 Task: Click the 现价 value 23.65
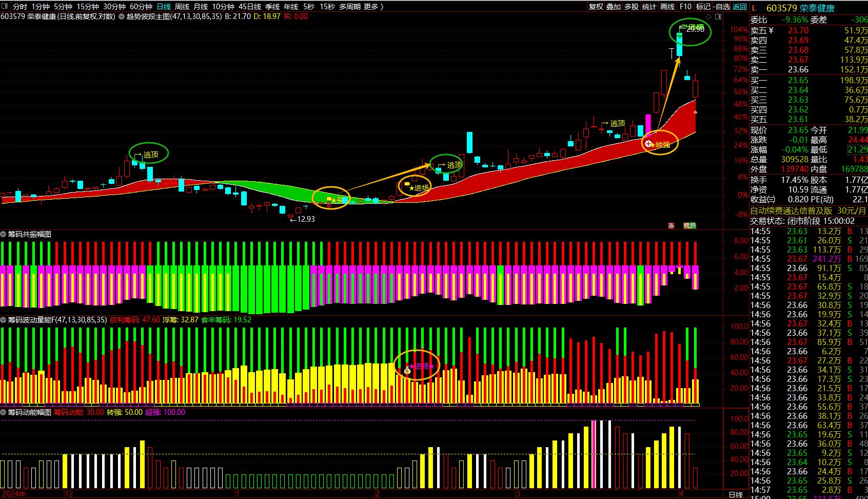798,130
